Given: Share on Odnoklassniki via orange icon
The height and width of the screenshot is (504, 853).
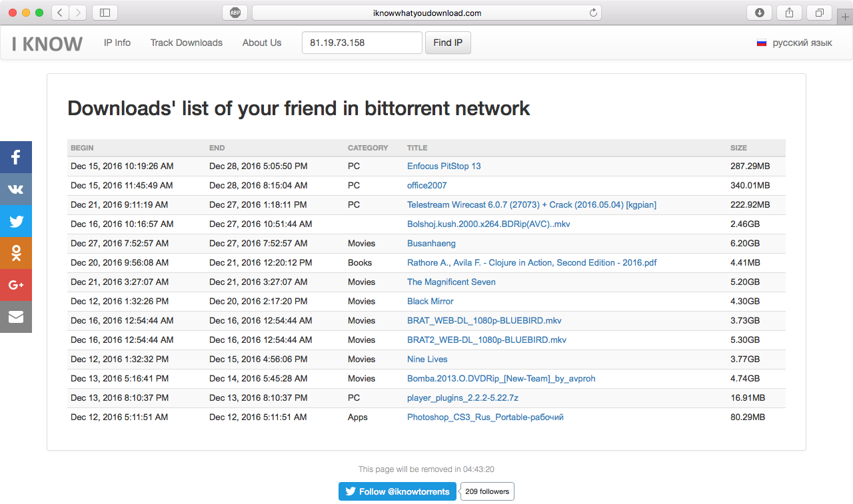Looking at the screenshot, I should pyautogui.click(x=16, y=253).
